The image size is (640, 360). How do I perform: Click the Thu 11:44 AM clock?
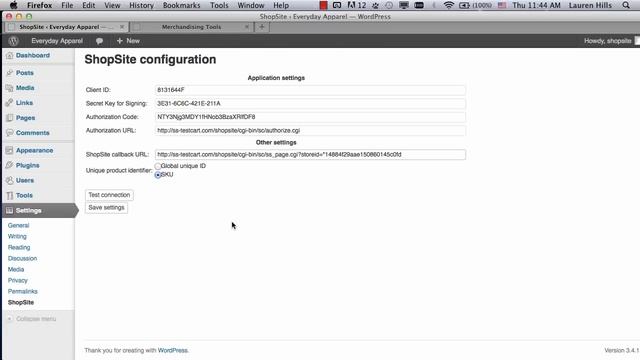[536, 5]
